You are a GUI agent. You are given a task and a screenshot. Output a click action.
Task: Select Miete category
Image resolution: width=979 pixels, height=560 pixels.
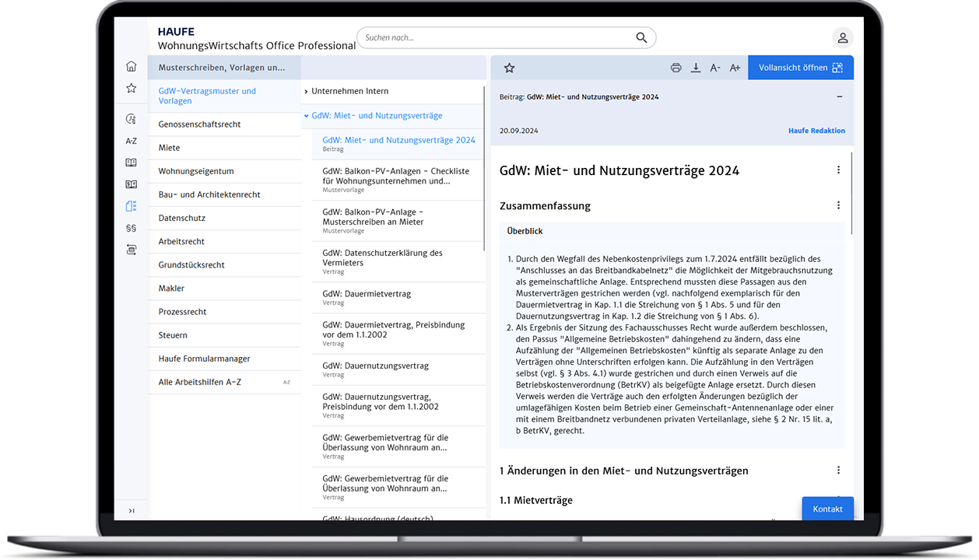pos(224,148)
